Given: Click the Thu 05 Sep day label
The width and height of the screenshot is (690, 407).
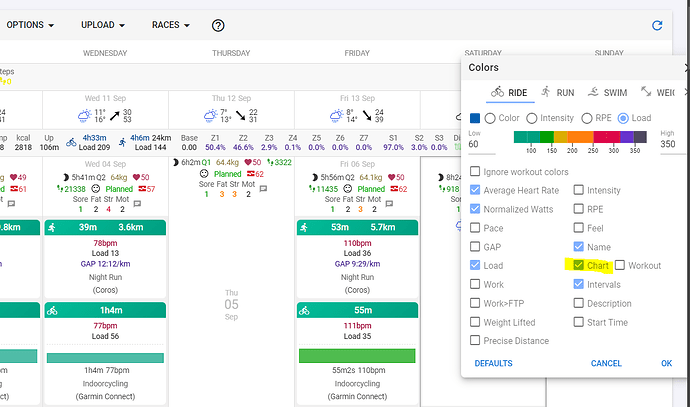Looking at the screenshot, I should click(231, 304).
